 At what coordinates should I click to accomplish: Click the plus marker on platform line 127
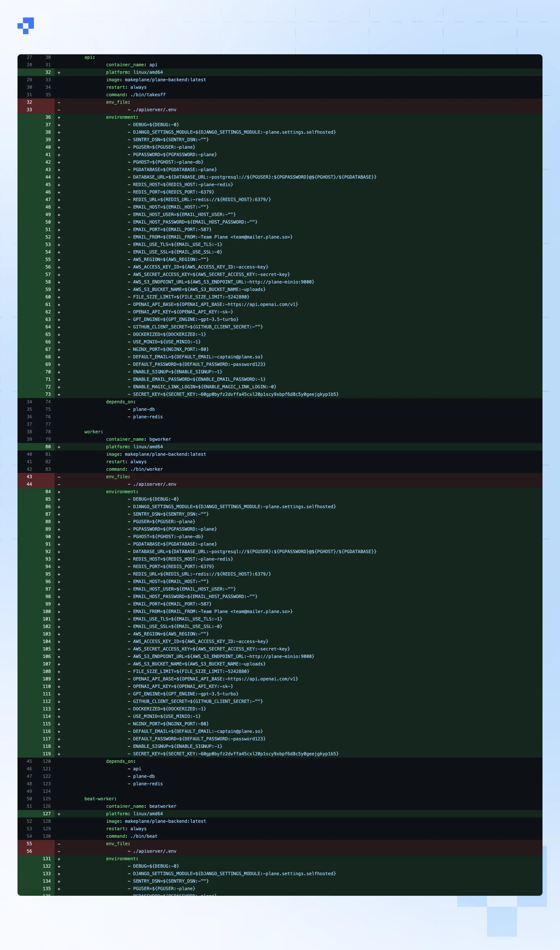(58, 813)
